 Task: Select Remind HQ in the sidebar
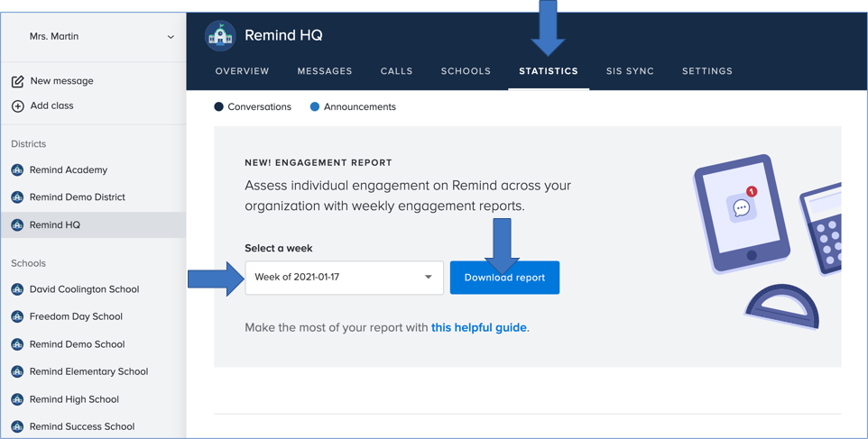click(x=55, y=225)
